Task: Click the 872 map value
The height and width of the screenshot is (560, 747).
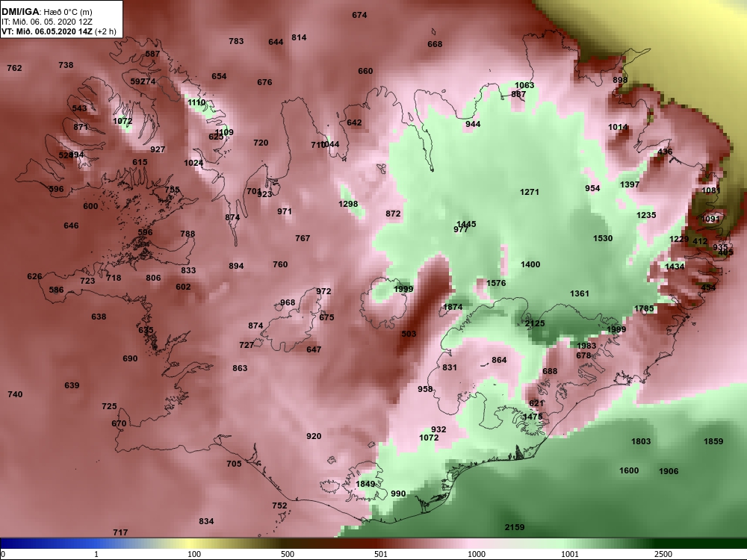Action: point(393,214)
